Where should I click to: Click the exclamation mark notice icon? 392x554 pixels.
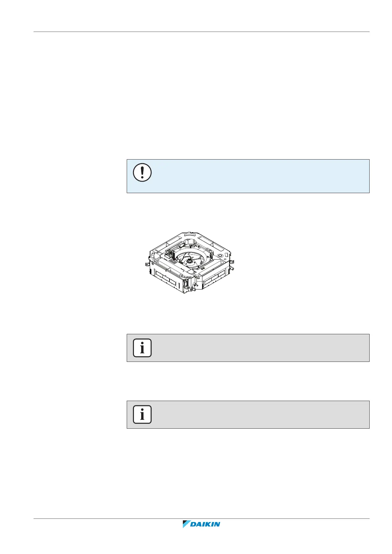coord(142,172)
